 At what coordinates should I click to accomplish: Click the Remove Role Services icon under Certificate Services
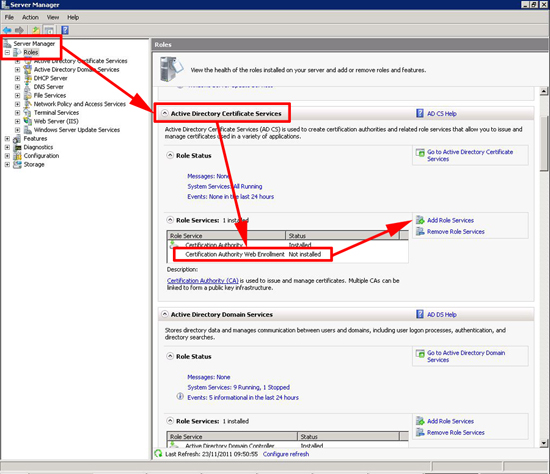click(x=420, y=231)
